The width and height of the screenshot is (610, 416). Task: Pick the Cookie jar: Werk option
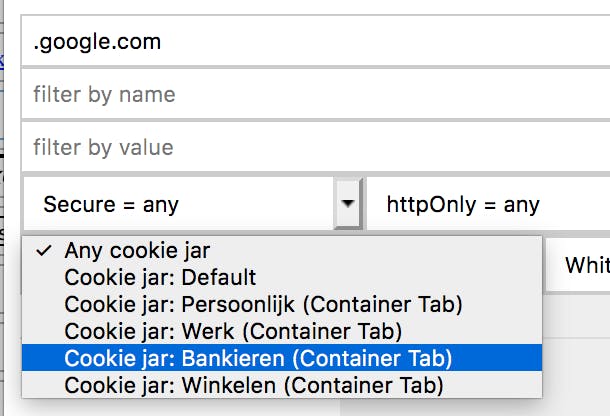pos(232,330)
